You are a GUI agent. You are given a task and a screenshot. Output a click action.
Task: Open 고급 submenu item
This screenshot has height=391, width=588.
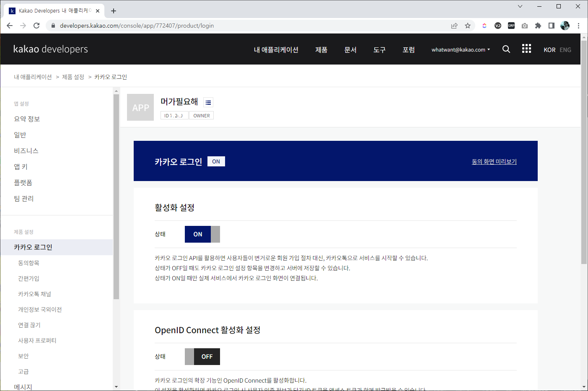(x=23, y=371)
